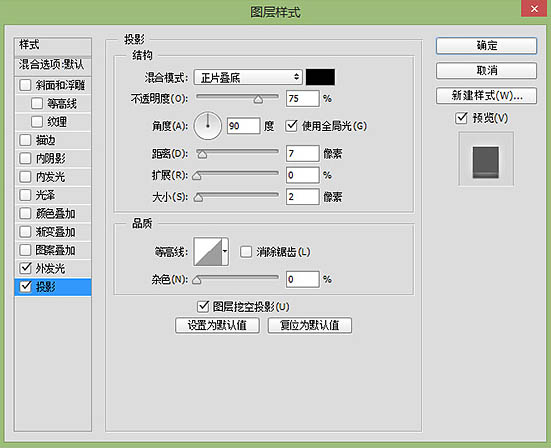The image size is (551, 448).
Task: Enable 消除锯齿 anti-alias checkbox
Action: pos(246,252)
